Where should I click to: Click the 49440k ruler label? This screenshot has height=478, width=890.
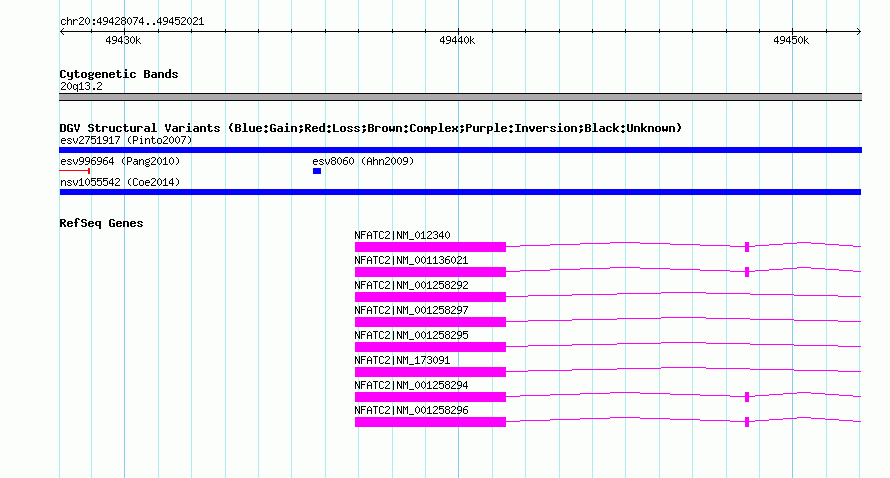457,40
